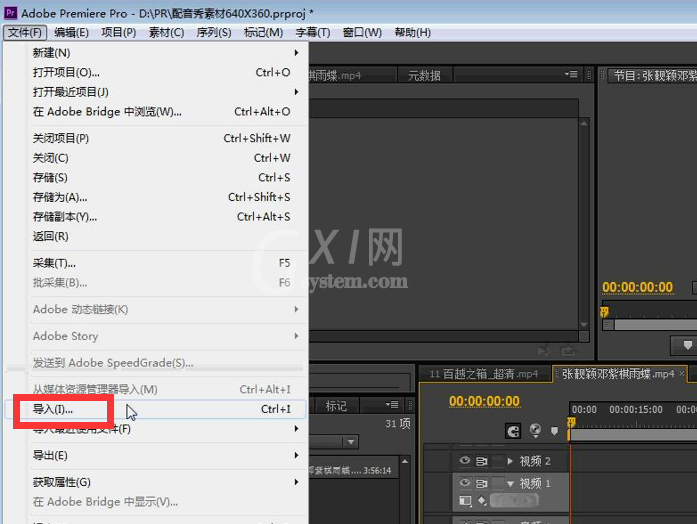Image resolution: width=697 pixels, height=524 pixels.
Task: Toggle track lock box on 视频 1
Action: [x=498, y=483]
